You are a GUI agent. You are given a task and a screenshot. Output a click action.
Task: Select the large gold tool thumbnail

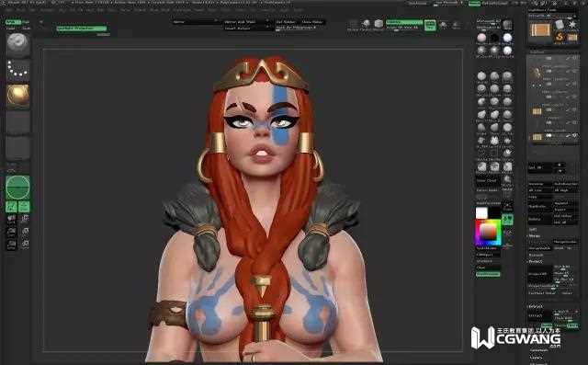540,29
